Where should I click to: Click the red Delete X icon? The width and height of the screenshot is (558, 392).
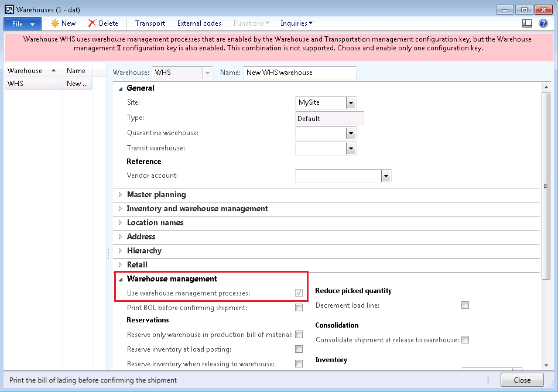coord(93,23)
